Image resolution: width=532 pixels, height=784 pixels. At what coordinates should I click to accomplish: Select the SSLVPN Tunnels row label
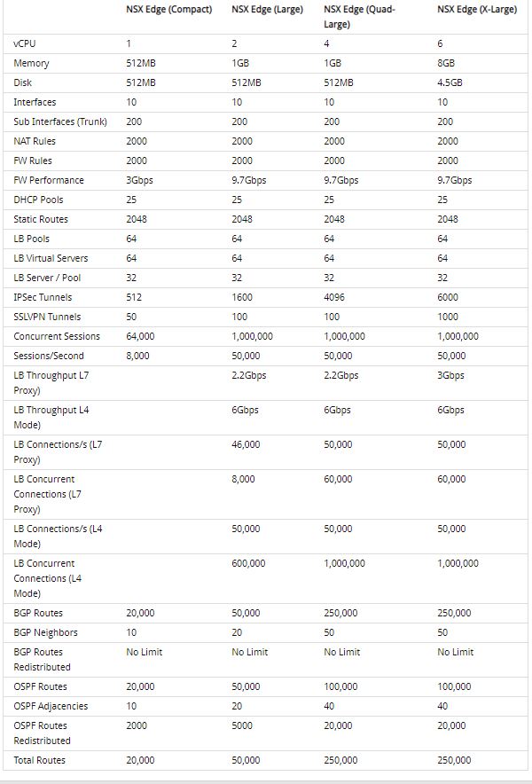47,317
